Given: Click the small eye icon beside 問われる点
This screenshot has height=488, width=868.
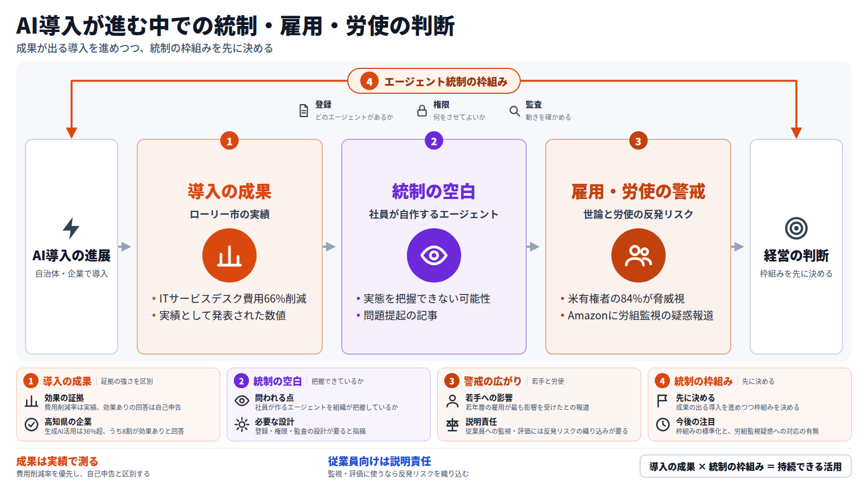Looking at the screenshot, I should tap(242, 401).
